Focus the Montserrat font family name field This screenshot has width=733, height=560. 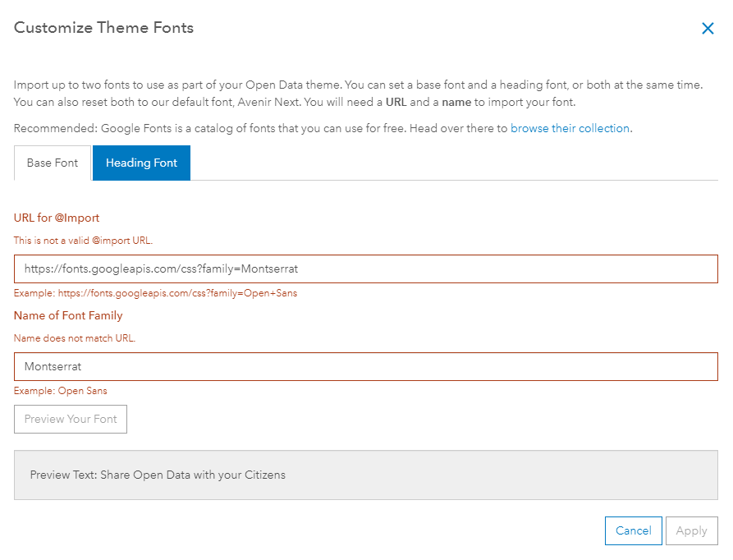[x=365, y=366]
